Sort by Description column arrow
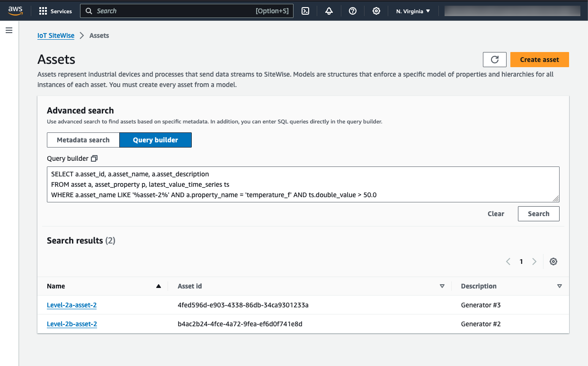This screenshot has width=588, height=366. pos(560,286)
